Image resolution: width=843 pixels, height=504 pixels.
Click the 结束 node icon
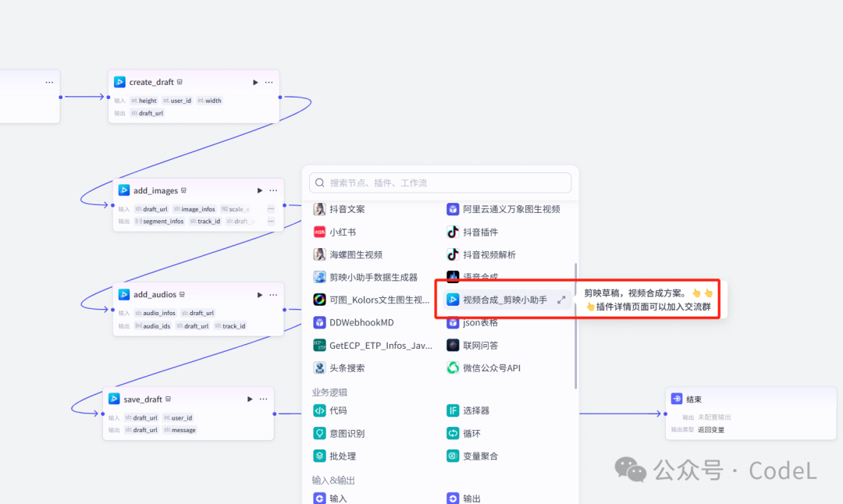tap(677, 399)
